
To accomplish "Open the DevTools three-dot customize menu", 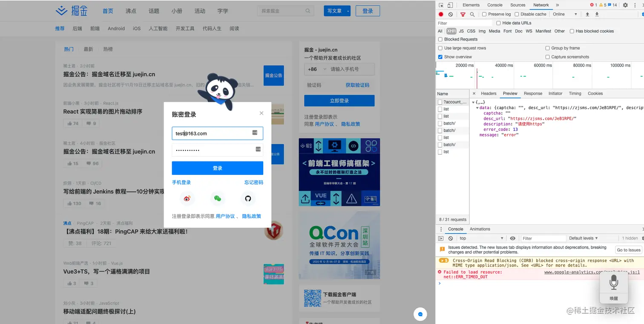I will (634, 5).
